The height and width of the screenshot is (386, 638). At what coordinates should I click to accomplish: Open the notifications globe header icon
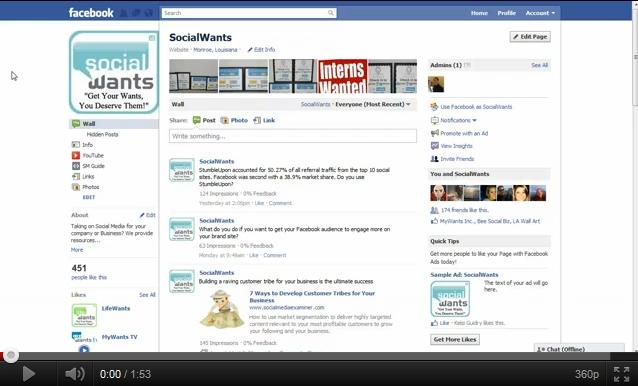coord(149,13)
